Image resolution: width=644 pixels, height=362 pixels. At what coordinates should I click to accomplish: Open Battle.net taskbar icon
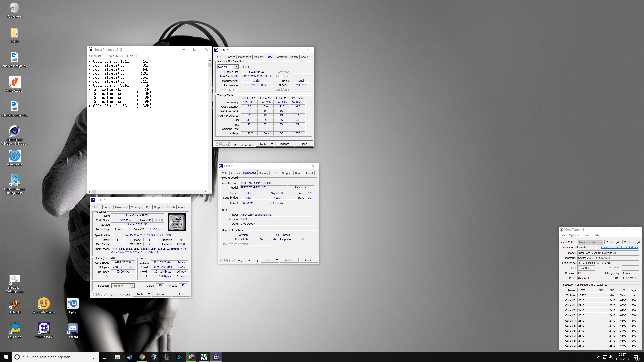click(x=179, y=357)
